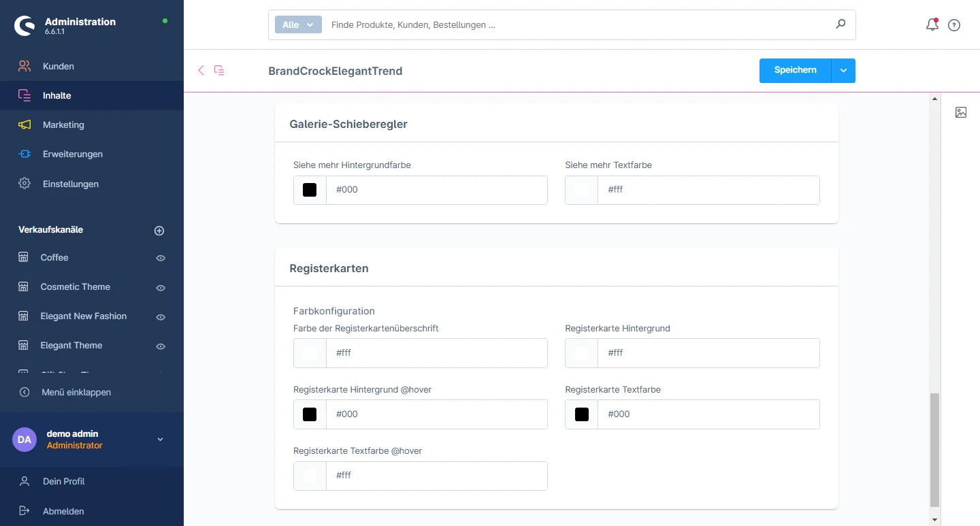Select Einstellungen in the sidebar
This screenshot has width=980, height=526.
click(x=70, y=184)
